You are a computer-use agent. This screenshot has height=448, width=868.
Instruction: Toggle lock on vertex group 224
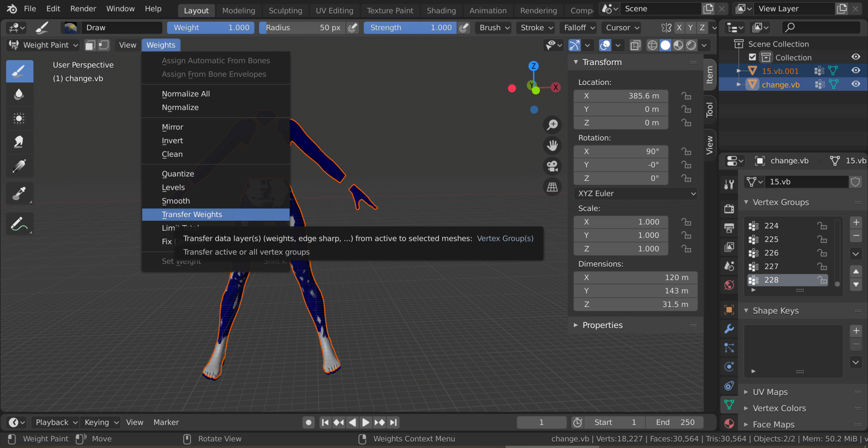(822, 226)
